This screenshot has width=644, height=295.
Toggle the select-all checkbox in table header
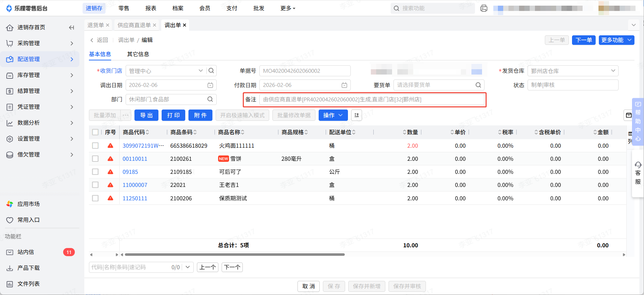(95, 132)
